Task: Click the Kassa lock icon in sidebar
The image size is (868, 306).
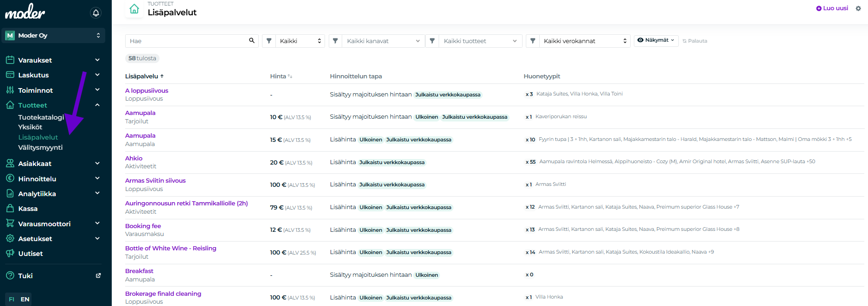Action: [10, 209]
